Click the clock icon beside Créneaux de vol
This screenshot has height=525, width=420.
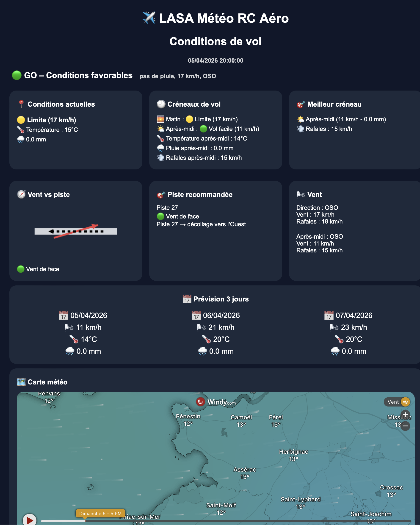[x=161, y=104]
